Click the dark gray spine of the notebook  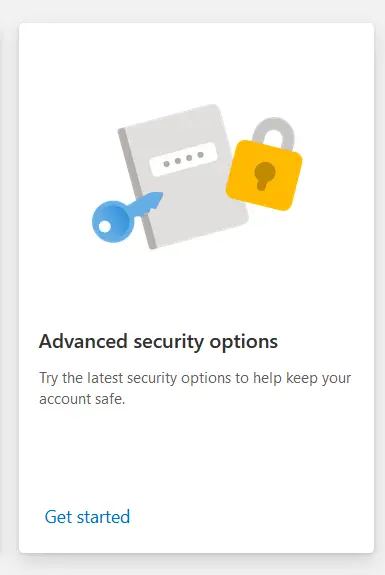point(137,189)
